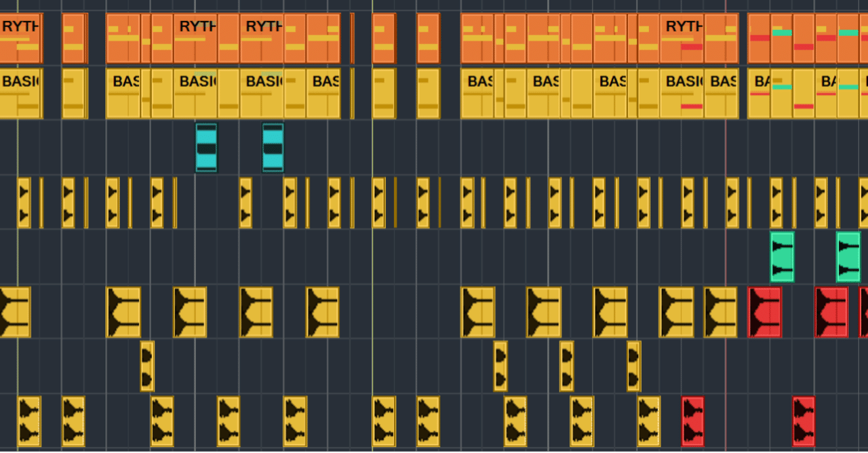Select the first teal pattern clip
Screen dimensions: 868x453
(x=205, y=146)
